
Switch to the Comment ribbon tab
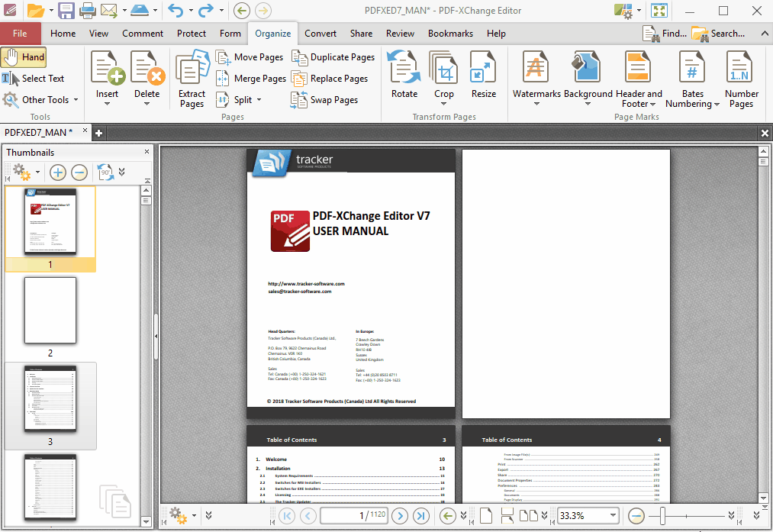[x=143, y=34]
